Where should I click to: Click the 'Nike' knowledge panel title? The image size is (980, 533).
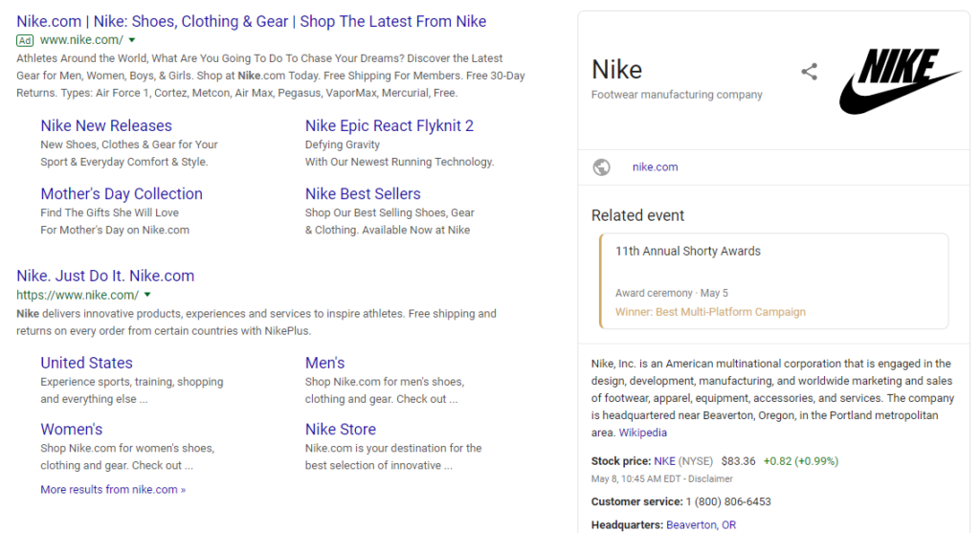coord(617,69)
